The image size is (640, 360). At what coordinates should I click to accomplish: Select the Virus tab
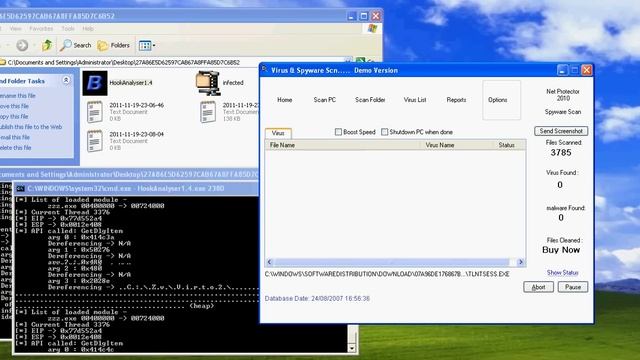point(278,133)
